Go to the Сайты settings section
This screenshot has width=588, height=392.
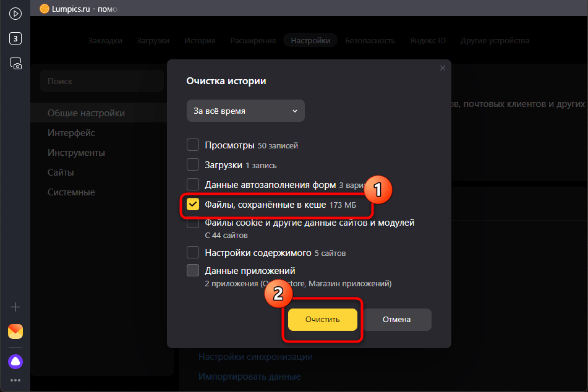pyautogui.click(x=61, y=173)
